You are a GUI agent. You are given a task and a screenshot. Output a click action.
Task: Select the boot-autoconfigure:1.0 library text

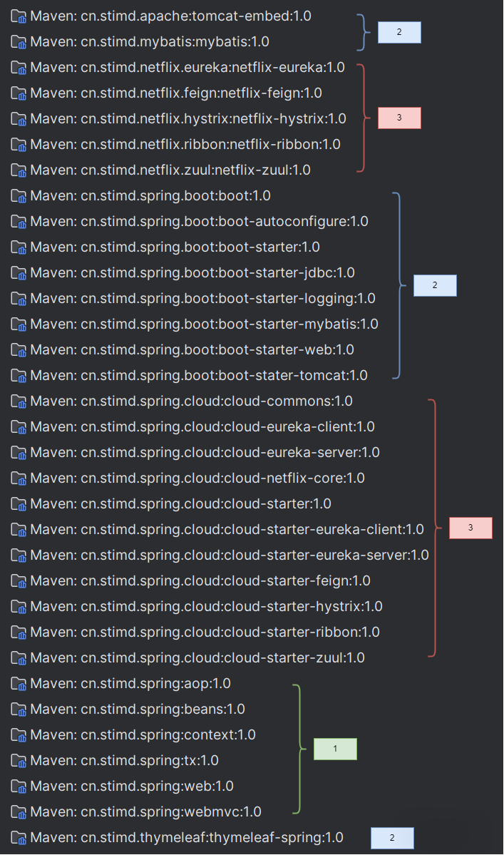click(x=200, y=221)
